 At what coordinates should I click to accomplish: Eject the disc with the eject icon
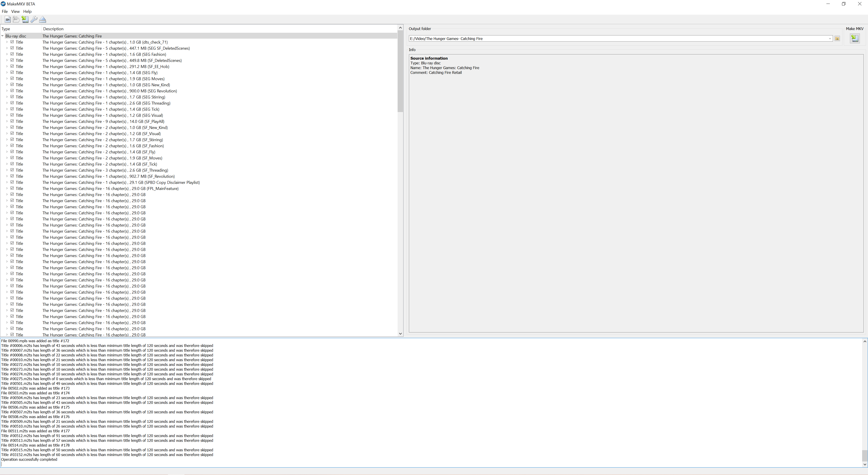click(42, 19)
